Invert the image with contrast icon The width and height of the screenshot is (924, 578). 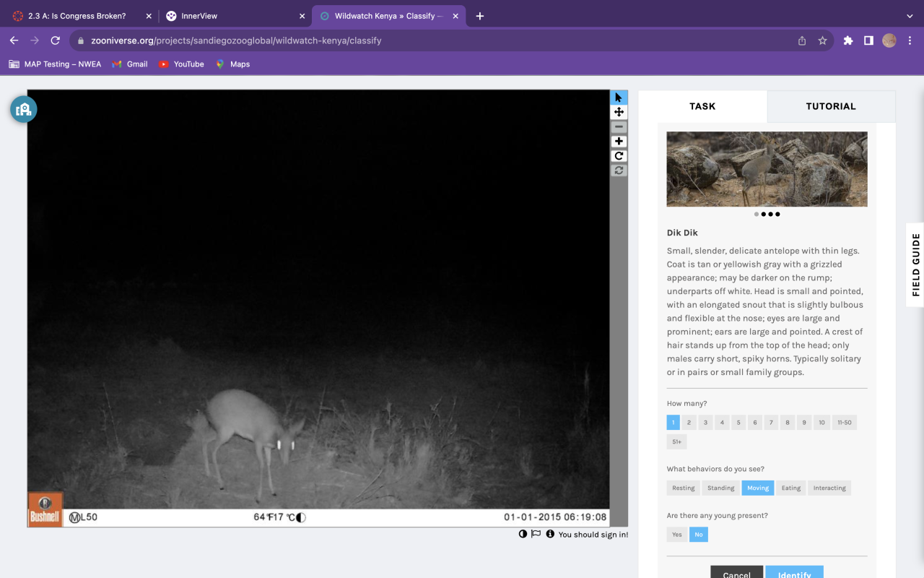coord(523,534)
